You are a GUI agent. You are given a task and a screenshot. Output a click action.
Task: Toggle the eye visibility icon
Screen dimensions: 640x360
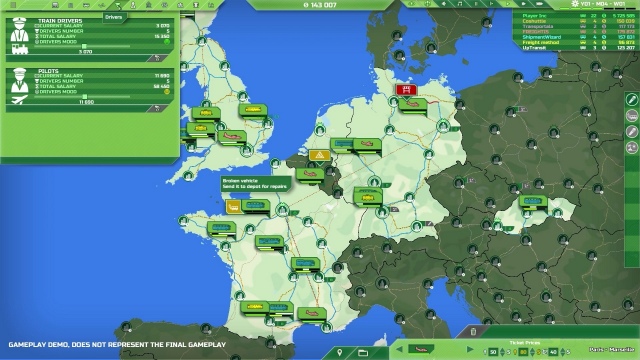412,4
